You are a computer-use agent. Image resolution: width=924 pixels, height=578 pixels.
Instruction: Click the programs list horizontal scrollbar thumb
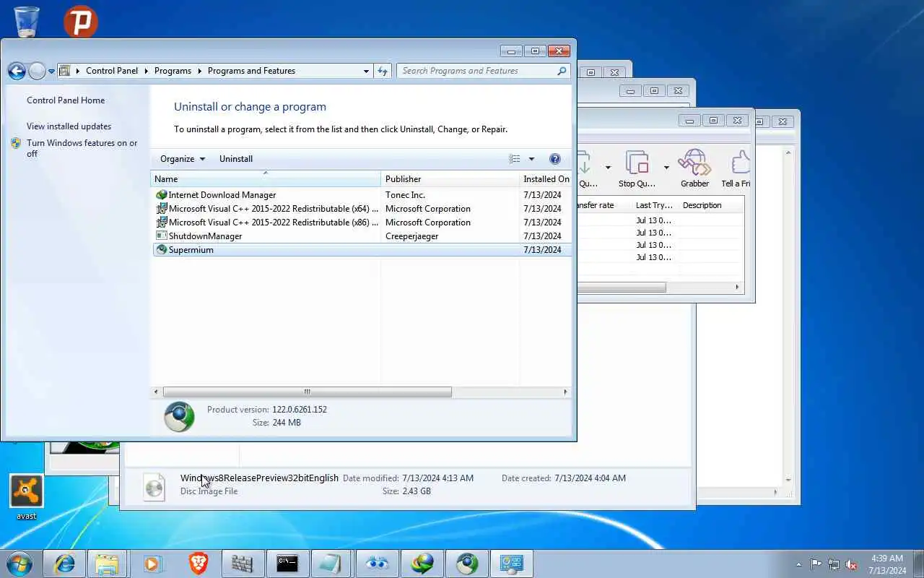point(307,392)
